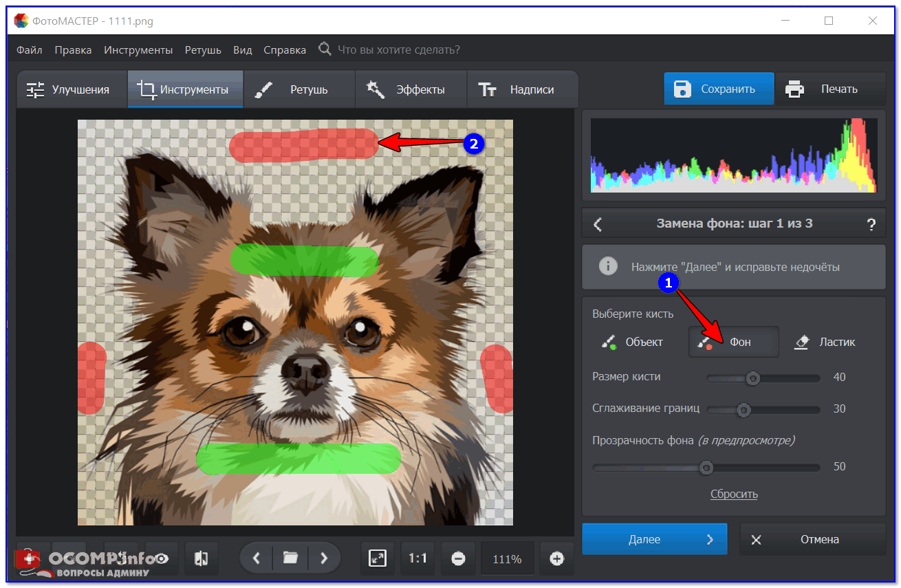Viewport: 901px width, 588px height.
Task: Click the Сохранить button
Action: click(719, 89)
